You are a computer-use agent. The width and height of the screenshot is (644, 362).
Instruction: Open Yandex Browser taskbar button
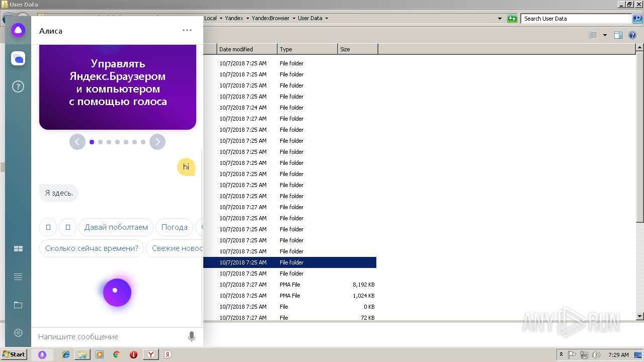(150, 354)
